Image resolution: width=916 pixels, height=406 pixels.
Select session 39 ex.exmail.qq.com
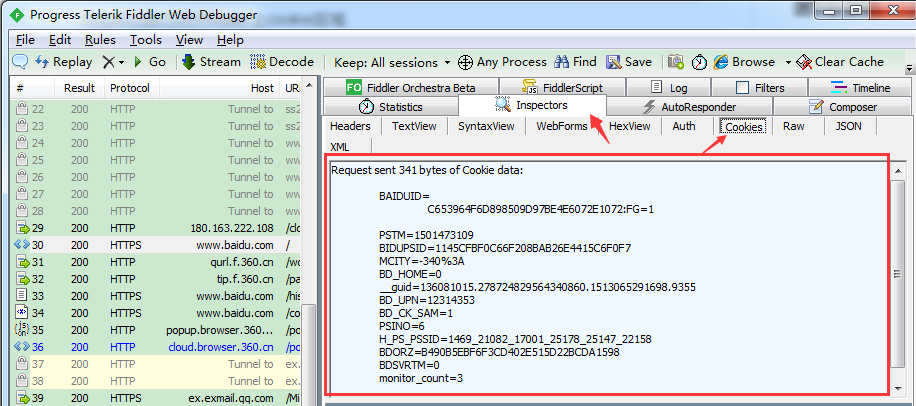157,398
